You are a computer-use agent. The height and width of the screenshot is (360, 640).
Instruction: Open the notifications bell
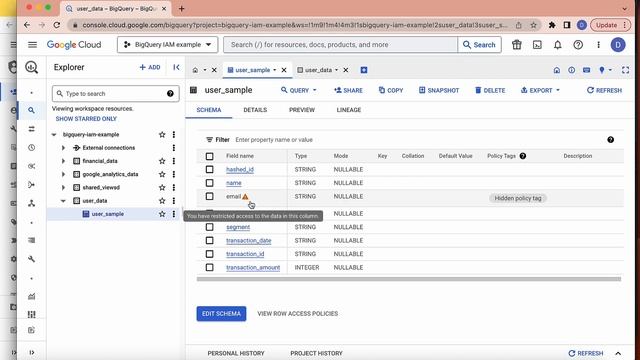tap(558, 45)
